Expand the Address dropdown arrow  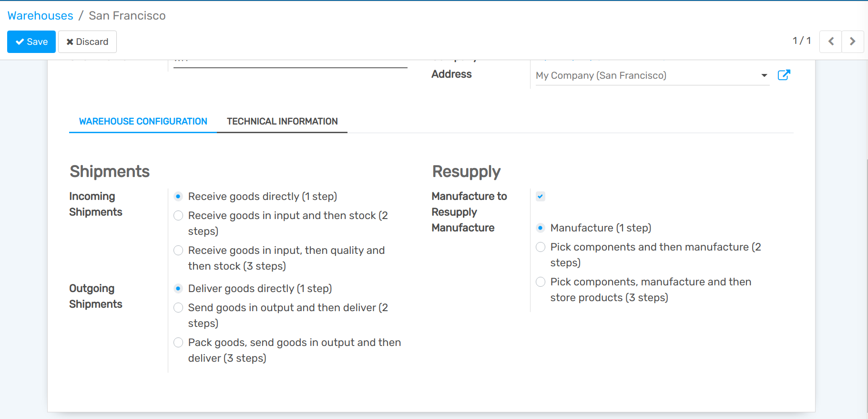pos(764,75)
